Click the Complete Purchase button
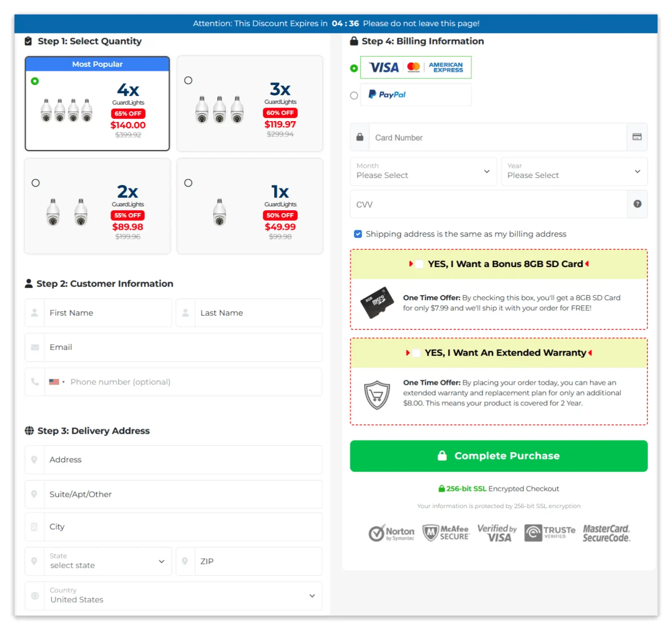This screenshot has height=630, width=672. (x=498, y=456)
